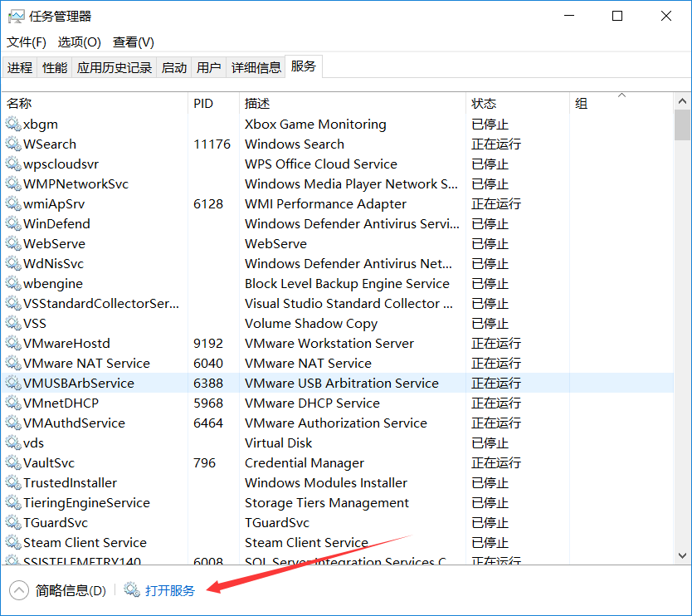The height and width of the screenshot is (616, 692).
Task: Click the gear icon beside VSStandardCollectorSer...
Action: [13, 304]
